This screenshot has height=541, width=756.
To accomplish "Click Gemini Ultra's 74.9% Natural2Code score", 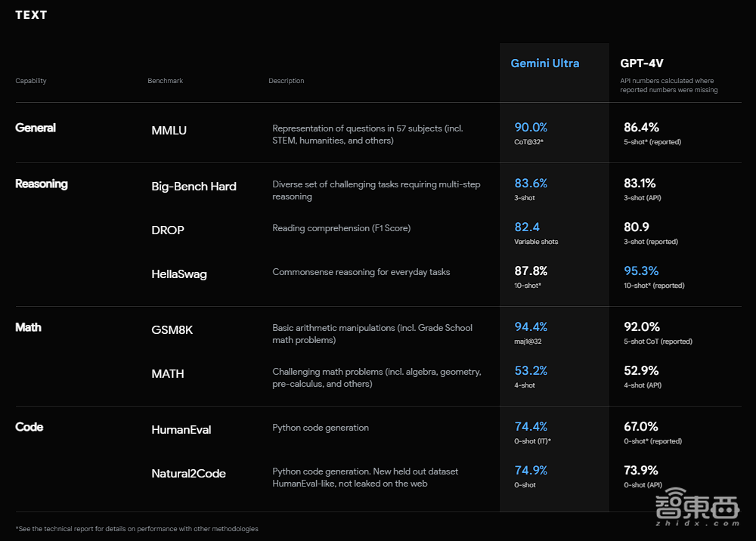I will click(x=531, y=470).
